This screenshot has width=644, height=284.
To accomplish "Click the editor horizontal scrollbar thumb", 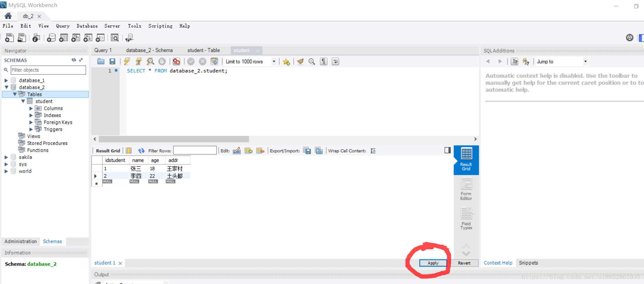I will [x=174, y=139].
